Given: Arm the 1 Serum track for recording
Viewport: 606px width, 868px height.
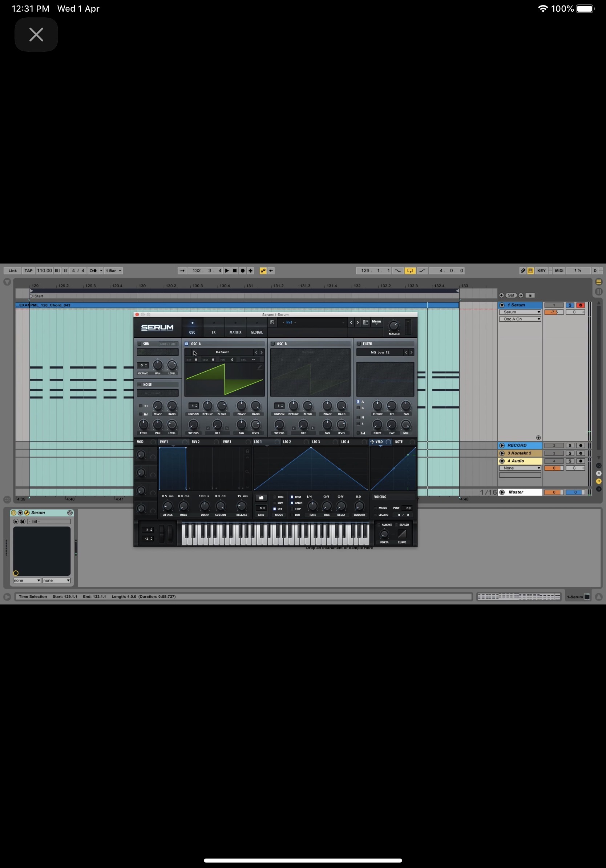Looking at the screenshot, I should pos(580,305).
